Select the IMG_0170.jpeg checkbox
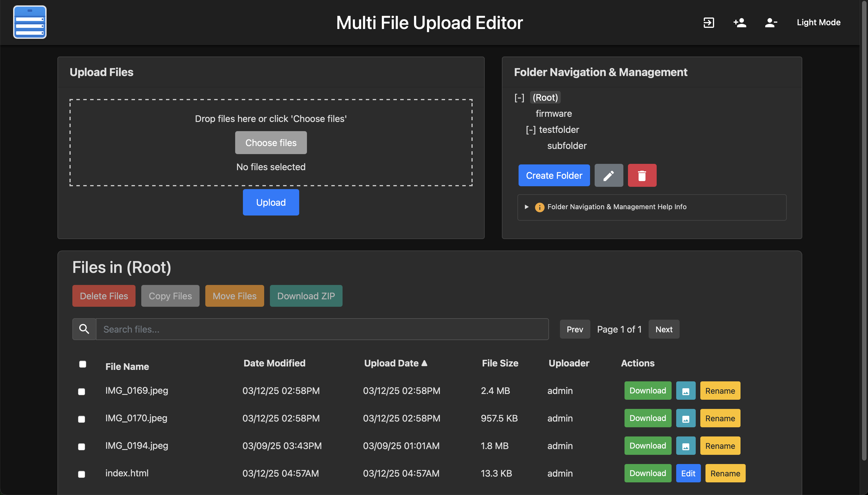Screen dimensions: 868x495 click(82, 419)
